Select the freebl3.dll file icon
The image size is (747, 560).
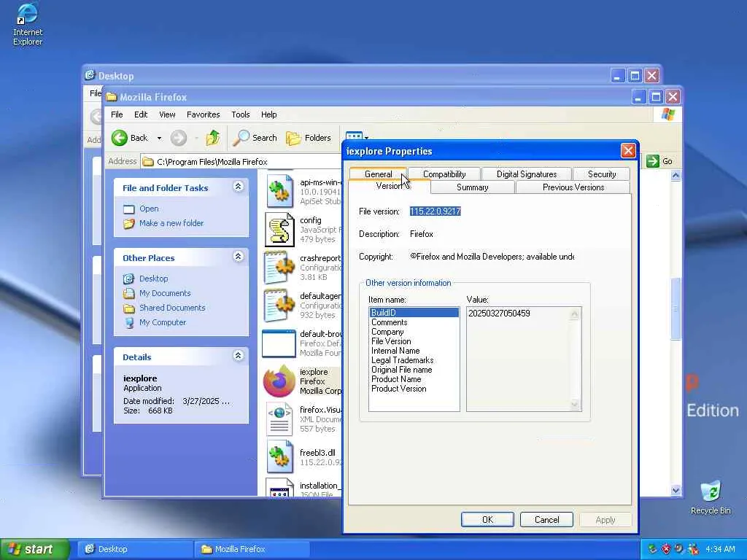[279, 456]
